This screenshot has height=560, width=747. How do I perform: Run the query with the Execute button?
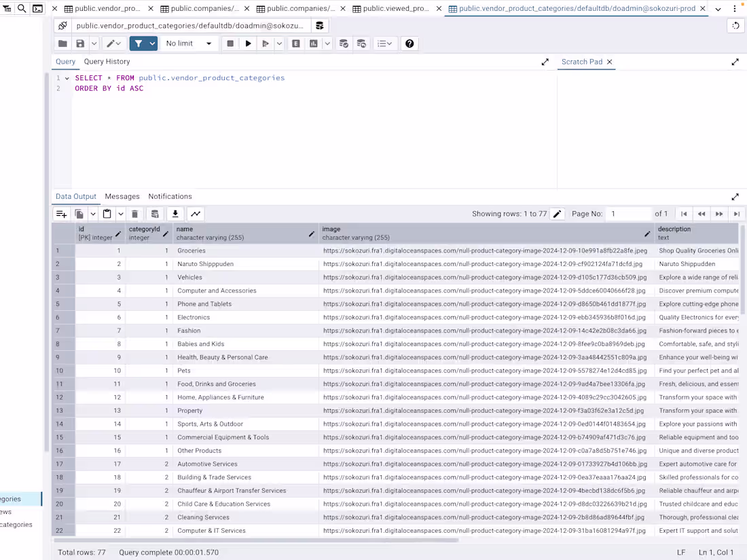point(248,43)
